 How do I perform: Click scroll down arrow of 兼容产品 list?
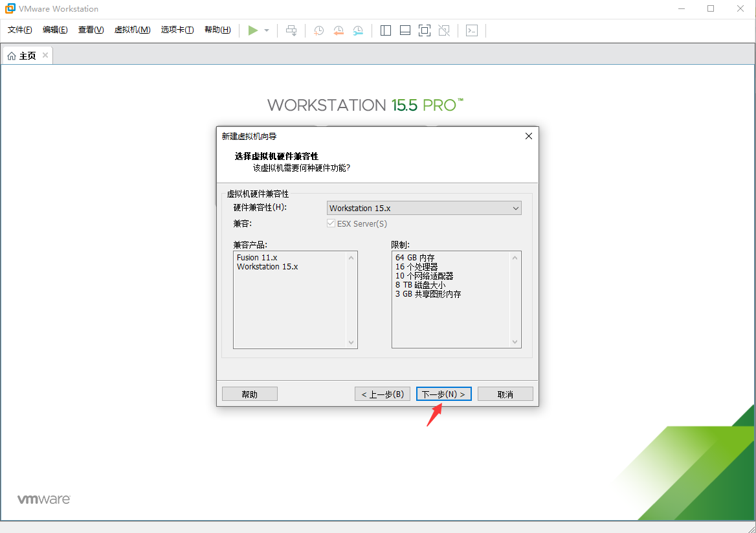[351, 342]
